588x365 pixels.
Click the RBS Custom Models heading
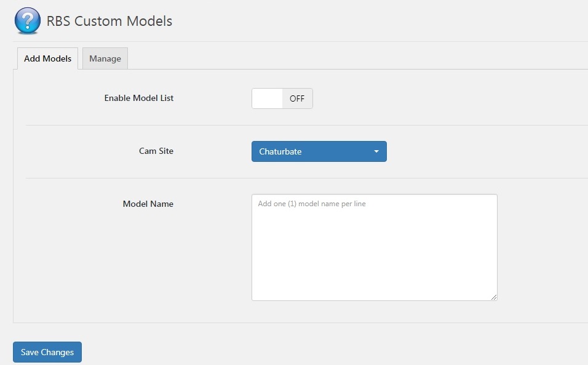[109, 21]
